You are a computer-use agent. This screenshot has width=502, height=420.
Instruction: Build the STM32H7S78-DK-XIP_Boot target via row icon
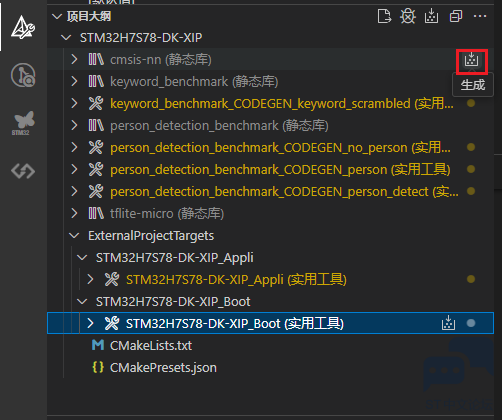(448, 323)
